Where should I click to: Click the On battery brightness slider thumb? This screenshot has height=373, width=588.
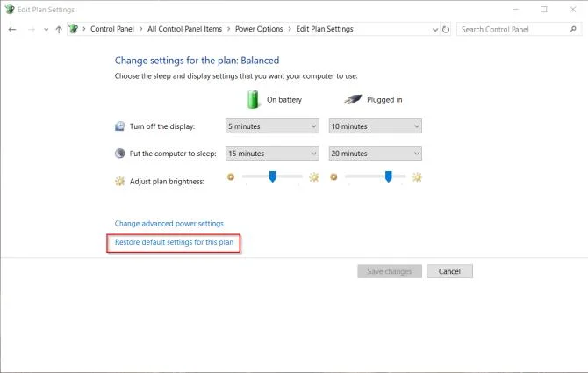click(273, 176)
